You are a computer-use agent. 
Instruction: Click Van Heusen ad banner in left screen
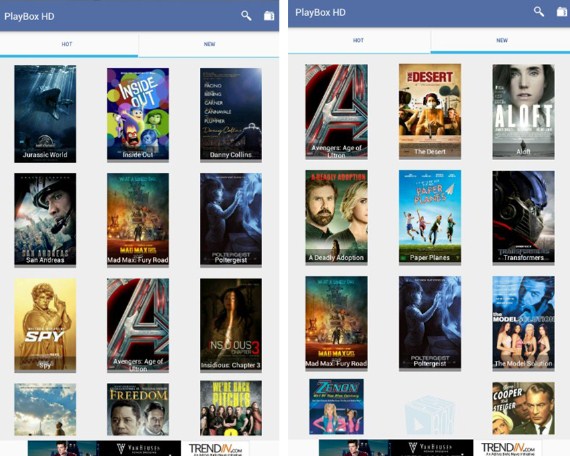104,448
